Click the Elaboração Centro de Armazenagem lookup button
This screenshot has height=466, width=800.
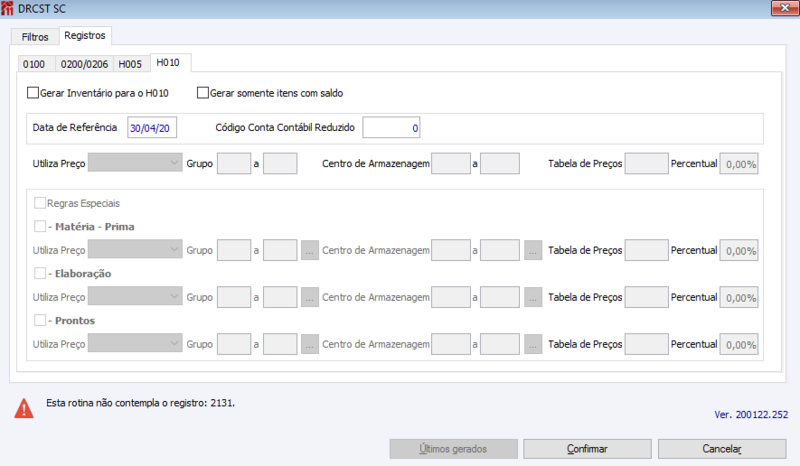click(x=533, y=297)
